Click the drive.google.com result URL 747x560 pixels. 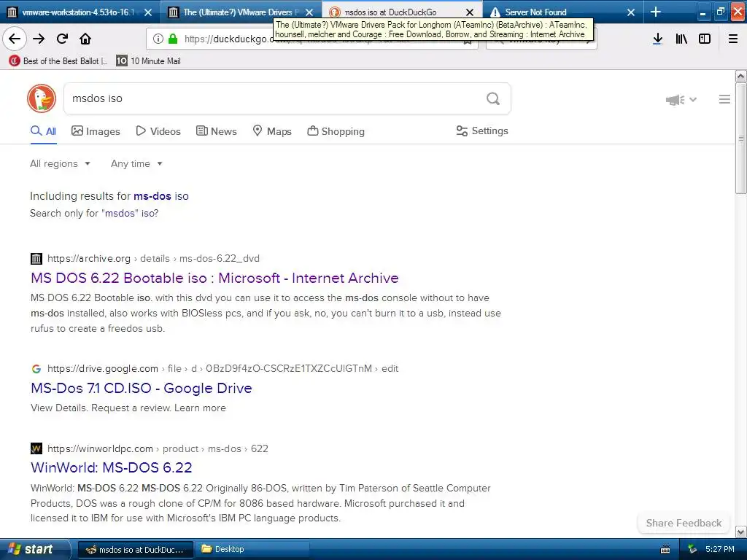[x=222, y=368]
